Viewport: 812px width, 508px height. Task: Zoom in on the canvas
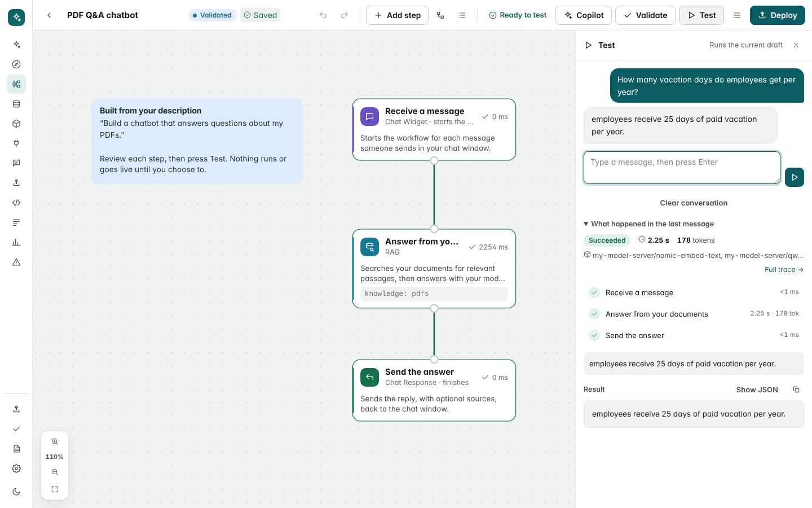(x=55, y=441)
